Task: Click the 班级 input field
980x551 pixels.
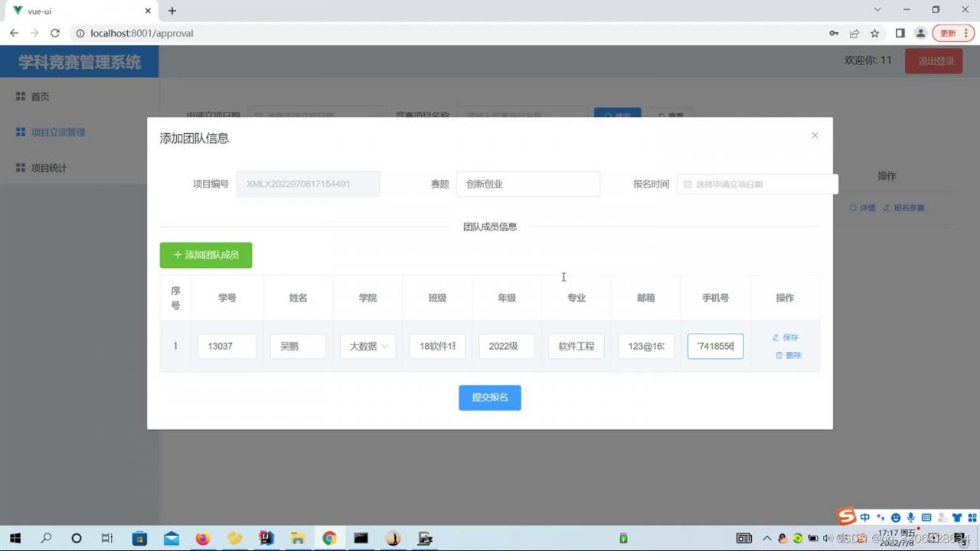Action: coord(437,346)
